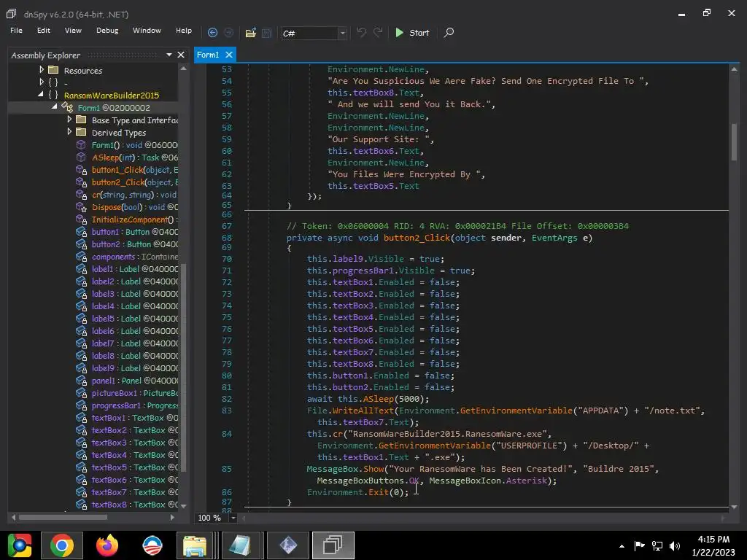Select the Form1() constructor in tree
Screen dimensions: 747x560
[x=134, y=145]
